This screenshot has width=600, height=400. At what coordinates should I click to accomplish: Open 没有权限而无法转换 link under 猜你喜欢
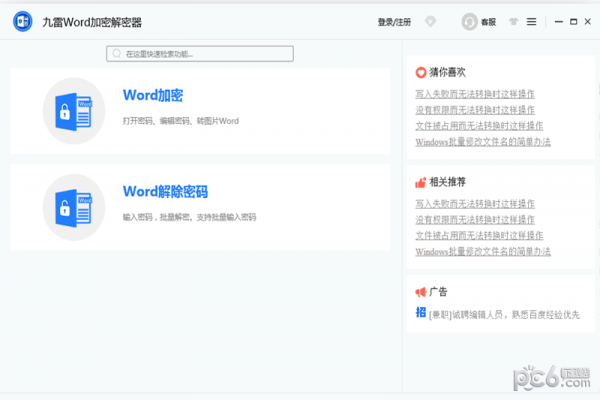coord(475,110)
